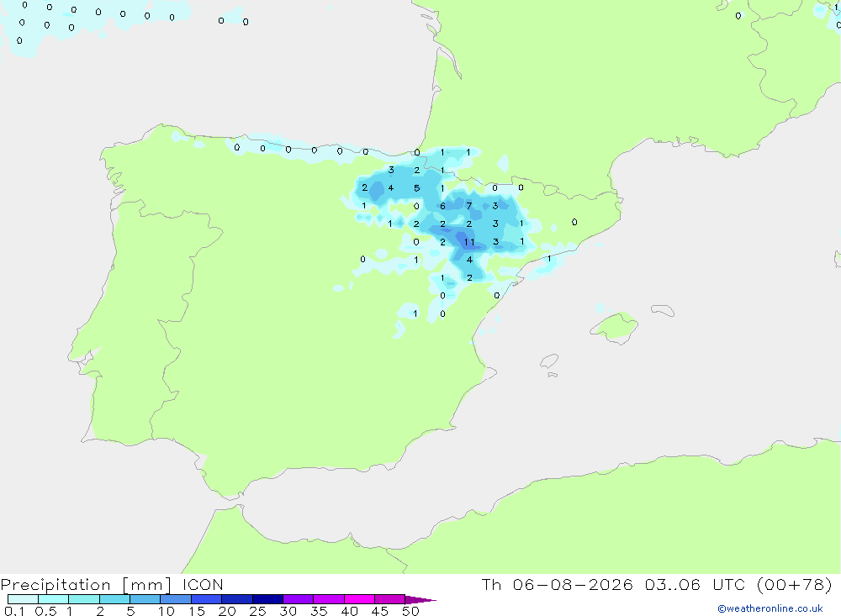Pick the 0.5 to 1 mm legend swatch
The image size is (841, 616).
pyautogui.click(x=53, y=599)
